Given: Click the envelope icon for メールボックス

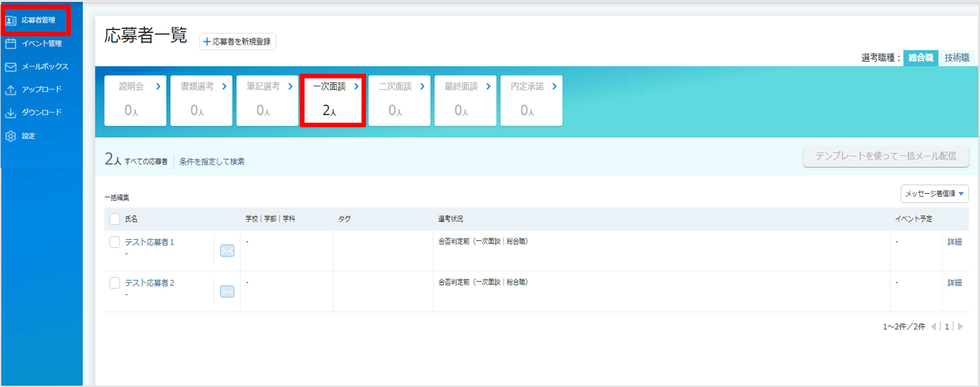Looking at the screenshot, I should pyautogui.click(x=11, y=67).
